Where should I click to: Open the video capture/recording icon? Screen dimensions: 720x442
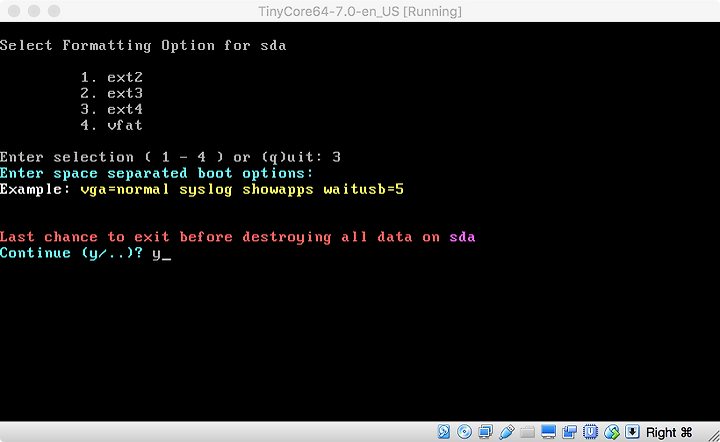click(x=569, y=432)
